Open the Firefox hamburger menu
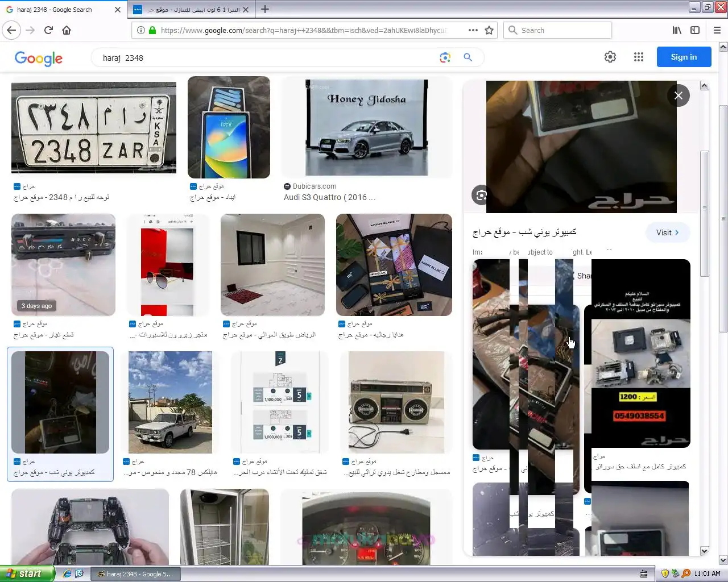Screen dimensions: 728x582 [x=717, y=30]
